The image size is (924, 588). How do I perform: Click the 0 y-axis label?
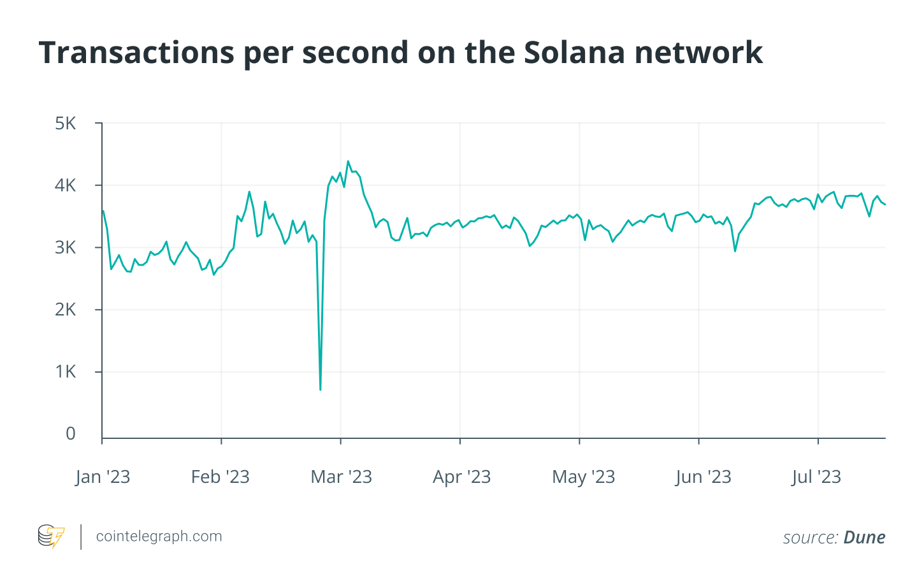point(71,434)
